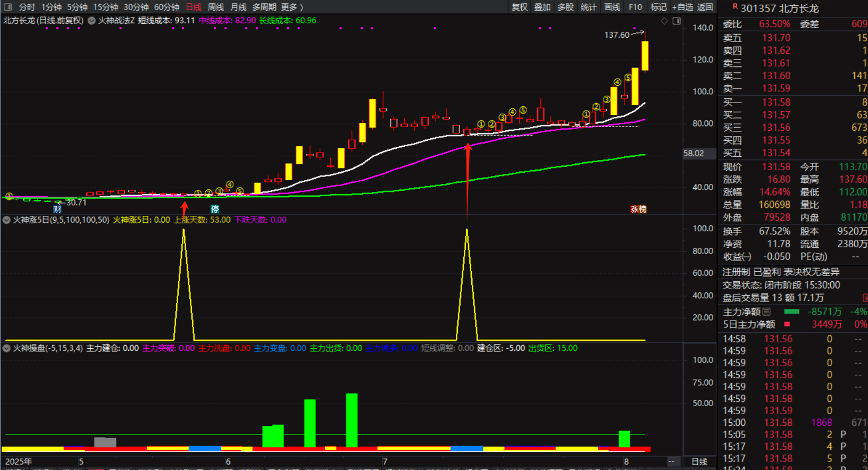The height and width of the screenshot is (470, 868).
Task: Open the 复权 adjustment menu
Action: 520,7
